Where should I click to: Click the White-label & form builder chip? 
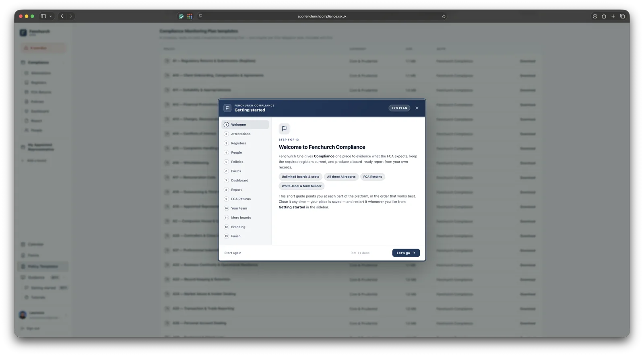[301, 186]
